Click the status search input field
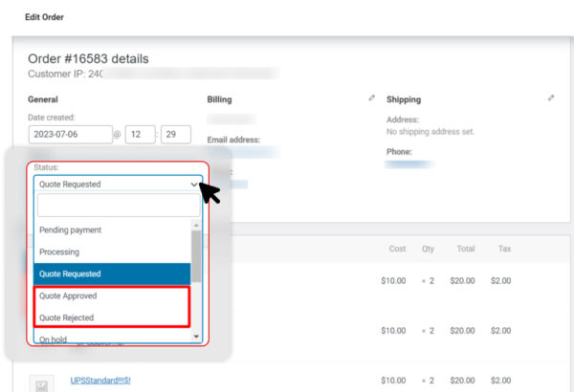This screenshot has width=574, height=392. [x=119, y=206]
